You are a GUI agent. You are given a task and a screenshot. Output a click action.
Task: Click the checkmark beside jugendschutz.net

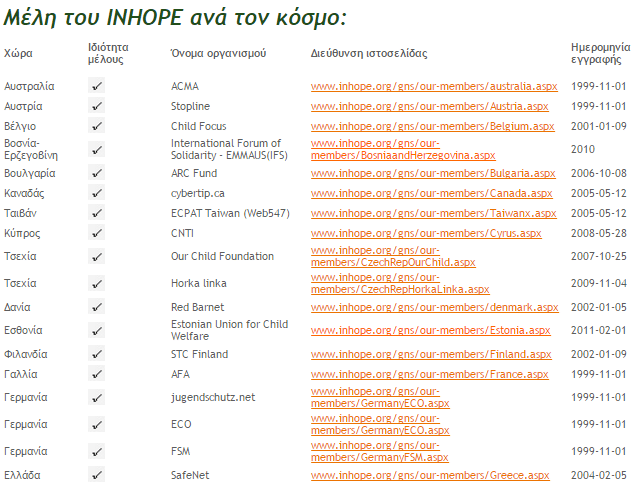tap(96, 398)
